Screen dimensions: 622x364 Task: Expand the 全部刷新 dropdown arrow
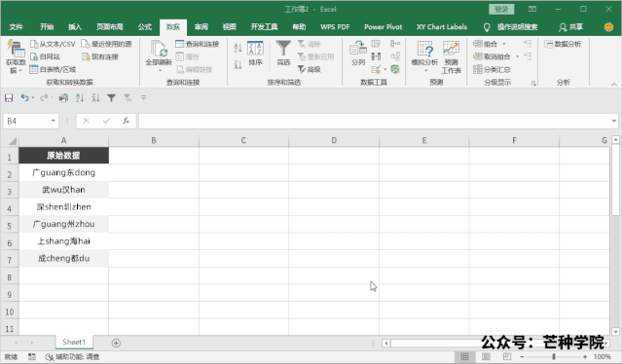pyautogui.click(x=160, y=71)
